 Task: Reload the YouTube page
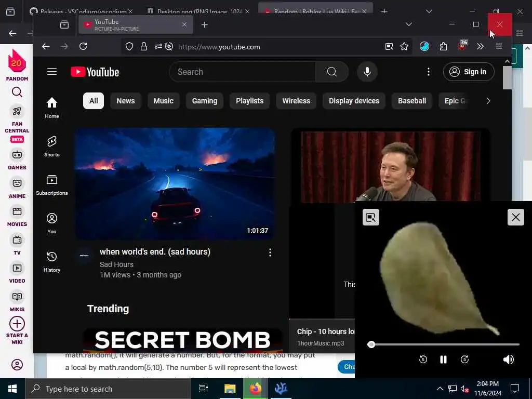click(83, 46)
